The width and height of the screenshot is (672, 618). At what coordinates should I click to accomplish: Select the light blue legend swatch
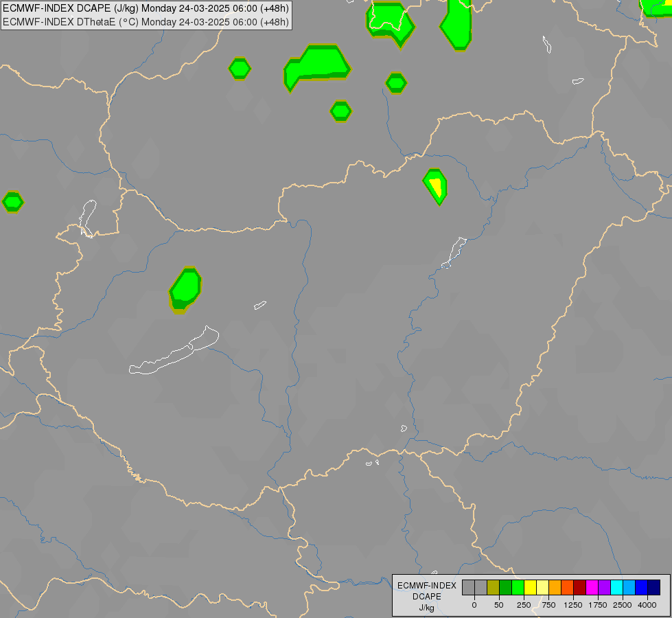coord(629,588)
